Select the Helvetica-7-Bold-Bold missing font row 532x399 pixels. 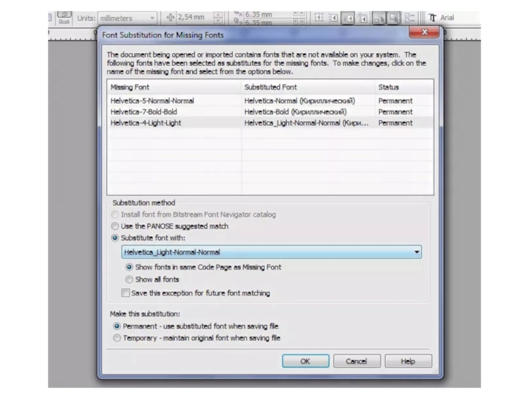coord(270,112)
